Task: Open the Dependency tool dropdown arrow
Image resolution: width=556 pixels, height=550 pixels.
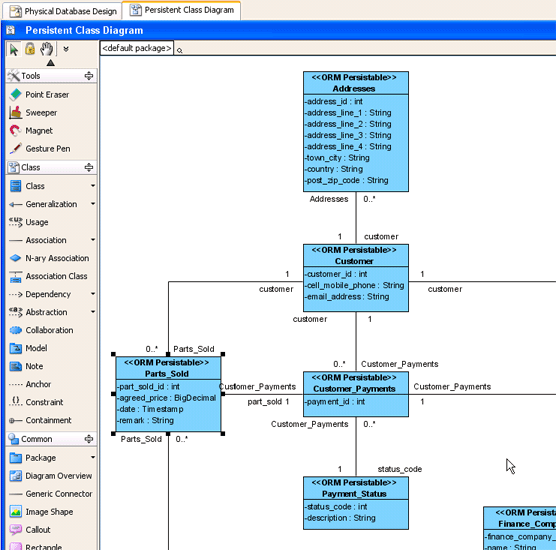Action: coord(93,294)
